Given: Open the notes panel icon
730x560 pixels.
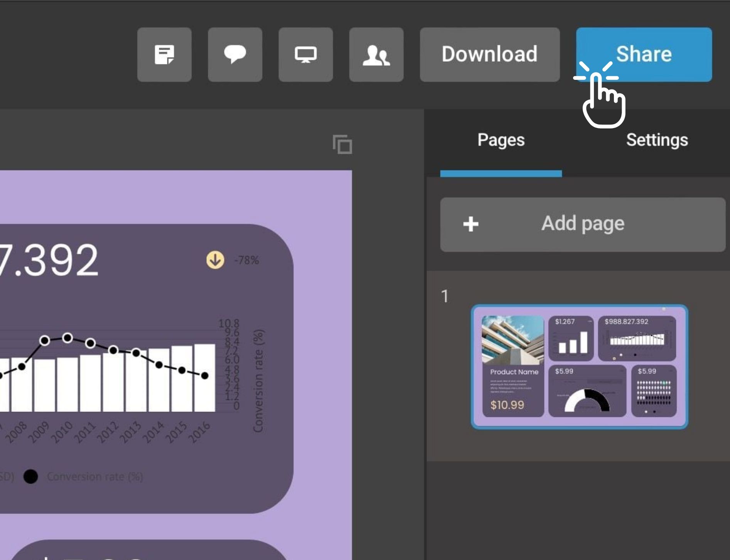Looking at the screenshot, I should pos(164,54).
